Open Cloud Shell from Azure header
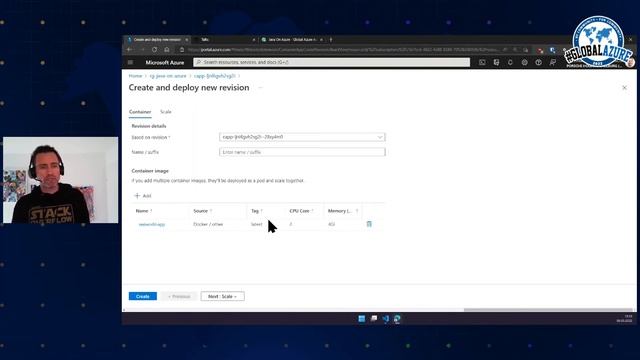Image resolution: width=640 pixels, height=360 pixels. [x=482, y=62]
